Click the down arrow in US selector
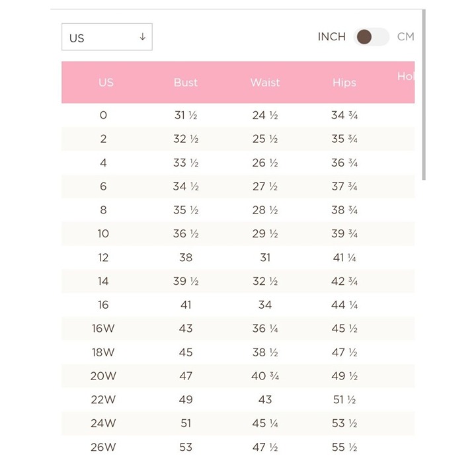The height and width of the screenshot is (476, 476). click(x=142, y=37)
